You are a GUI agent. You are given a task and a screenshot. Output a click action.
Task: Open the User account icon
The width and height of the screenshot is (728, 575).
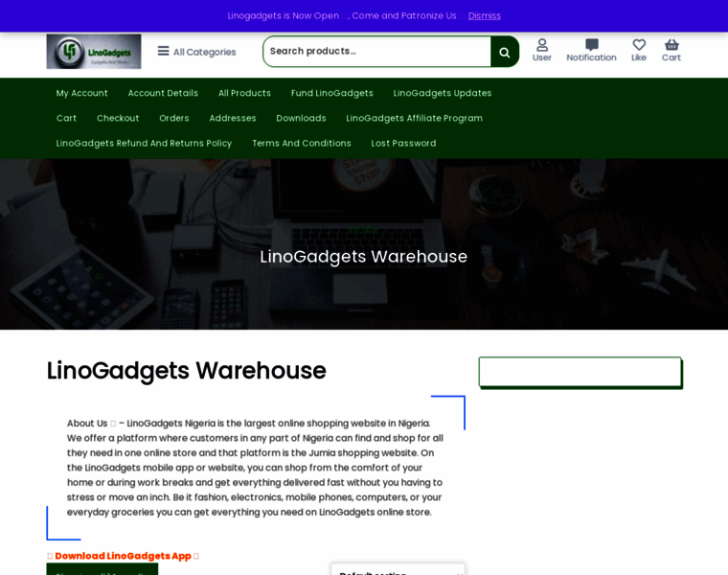click(x=542, y=51)
